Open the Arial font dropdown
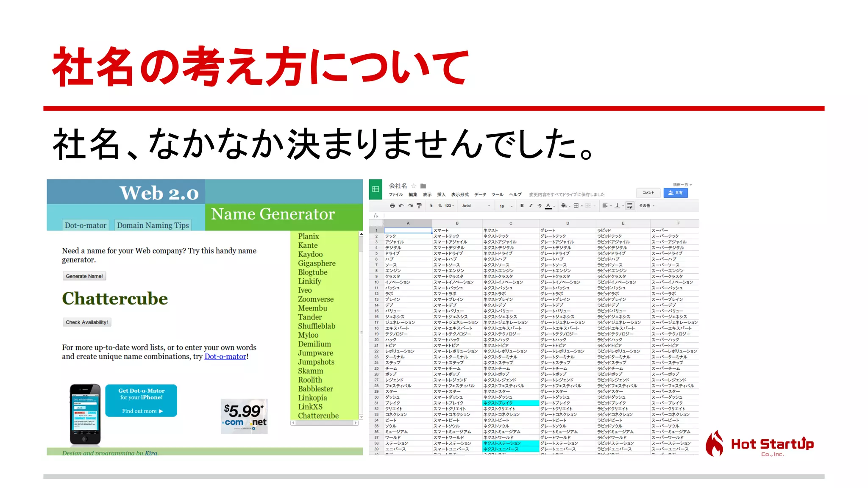Viewport: 868px width, 488px height. [476, 206]
